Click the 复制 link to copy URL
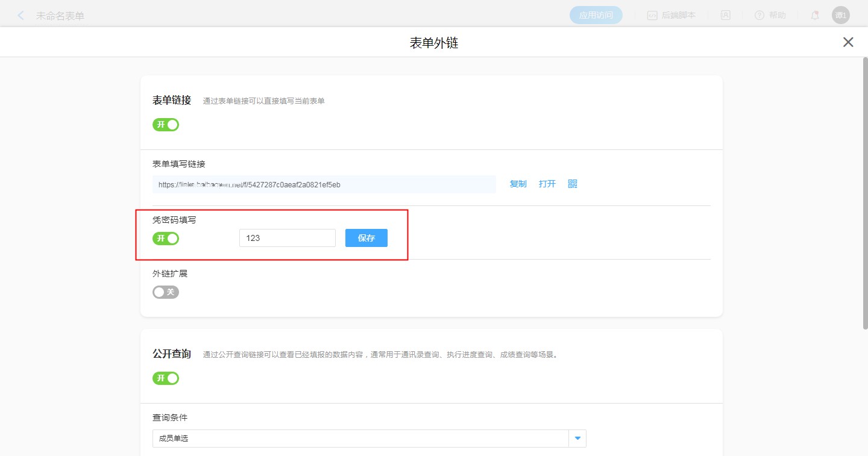This screenshot has width=868, height=456. point(518,184)
